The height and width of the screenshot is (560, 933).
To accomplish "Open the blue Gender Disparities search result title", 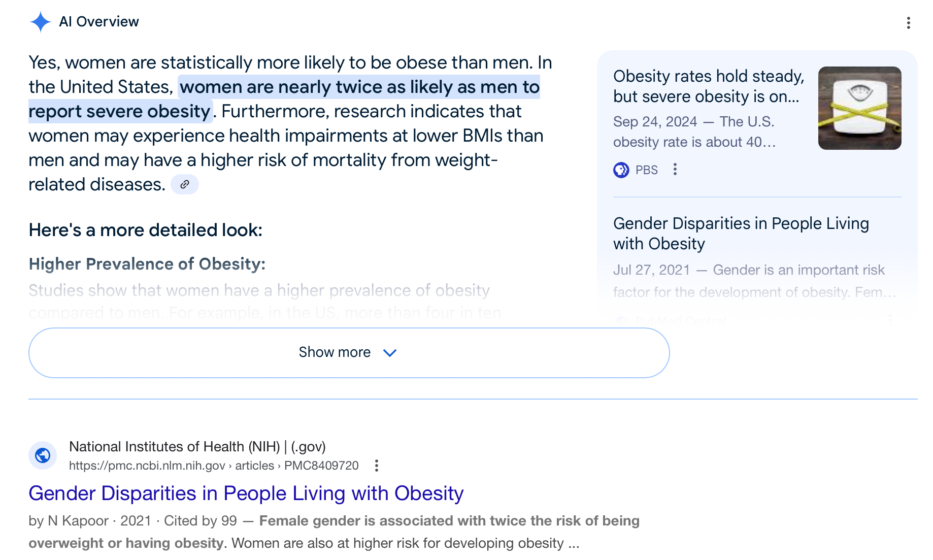I will [x=246, y=493].
